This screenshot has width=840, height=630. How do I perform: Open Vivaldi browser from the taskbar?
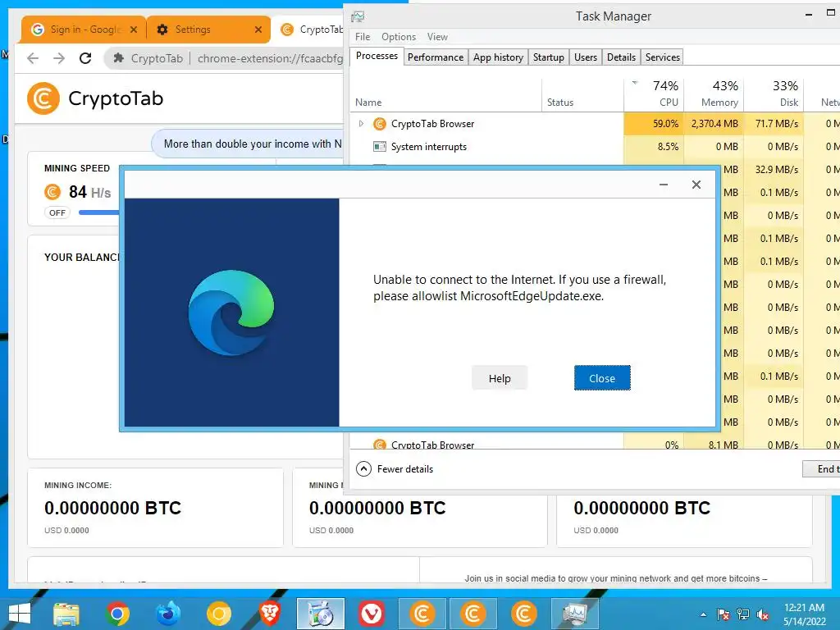click(x=372, y=614)
